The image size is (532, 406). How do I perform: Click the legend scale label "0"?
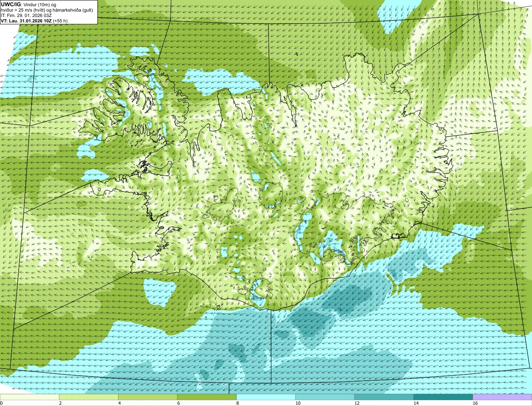tap(1, 403)
